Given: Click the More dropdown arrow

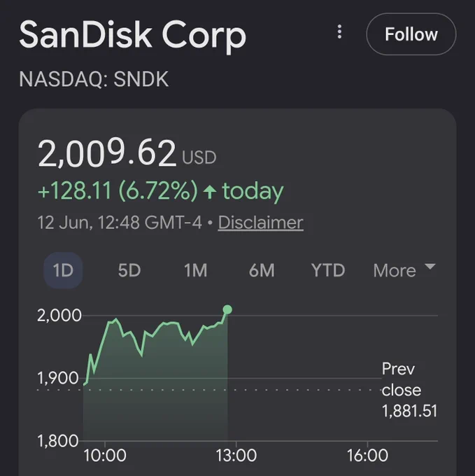Looking at the screenshot, I should point(430,267).
